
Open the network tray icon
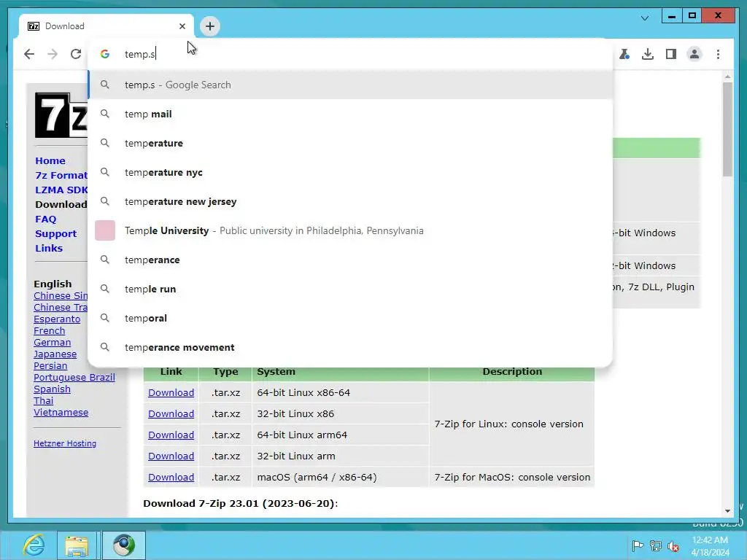tap(656, 545)
